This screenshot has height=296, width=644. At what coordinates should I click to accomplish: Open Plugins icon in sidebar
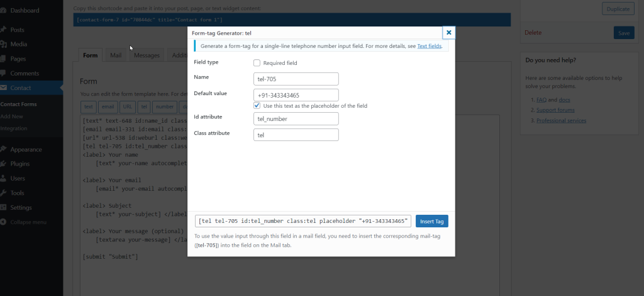(x=4, y=164)
